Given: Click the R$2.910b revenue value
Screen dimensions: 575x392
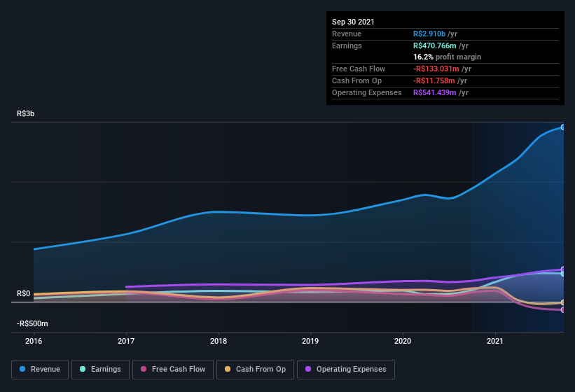Looking at the screenshot, I should pos(429,34).
